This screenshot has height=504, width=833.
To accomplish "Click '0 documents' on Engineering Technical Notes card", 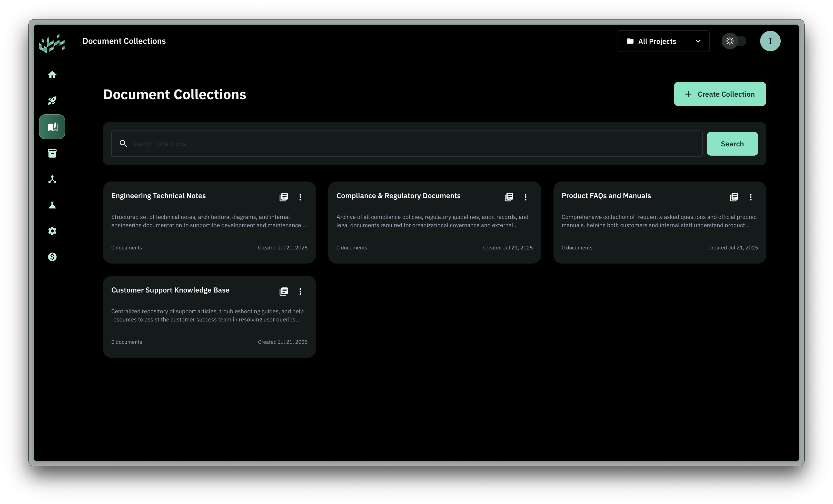I will tap(127, 248).
